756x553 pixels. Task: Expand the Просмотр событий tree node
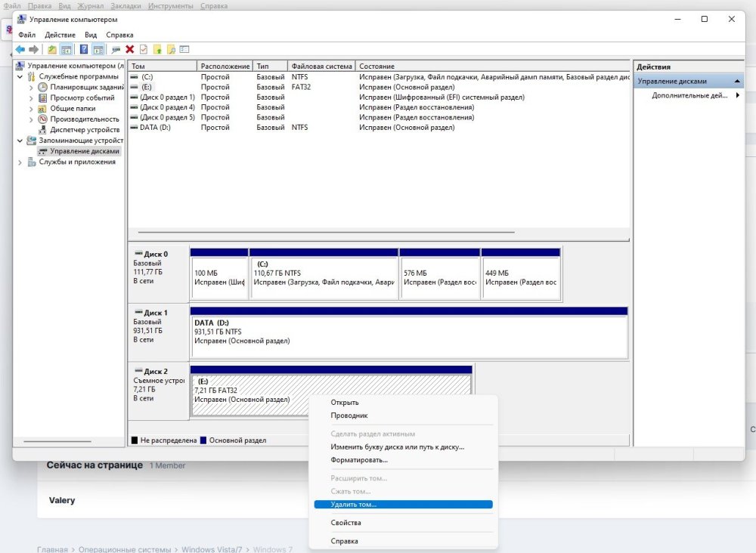pyautogui.click(x=32, y=98)
